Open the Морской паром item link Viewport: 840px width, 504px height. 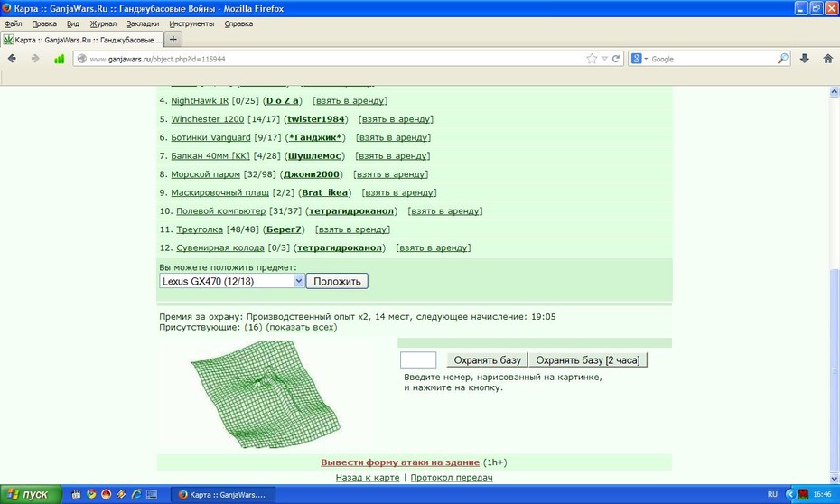tap(205, 174)
